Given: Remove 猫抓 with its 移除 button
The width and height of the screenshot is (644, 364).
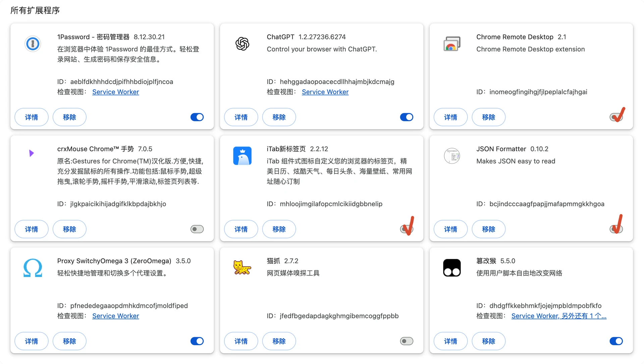Looking at the screenshot, I should click(x=279, y=341).
